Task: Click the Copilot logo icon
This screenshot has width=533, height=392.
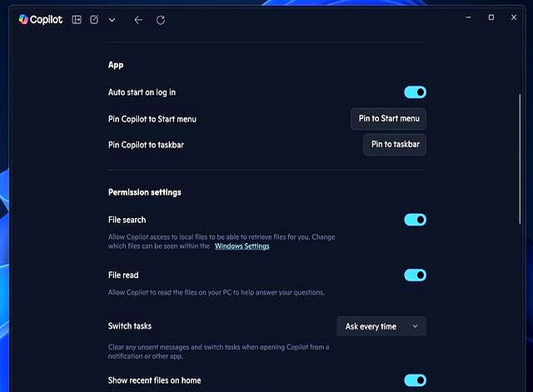Action: pyautogui.click(x=23, y=19)
